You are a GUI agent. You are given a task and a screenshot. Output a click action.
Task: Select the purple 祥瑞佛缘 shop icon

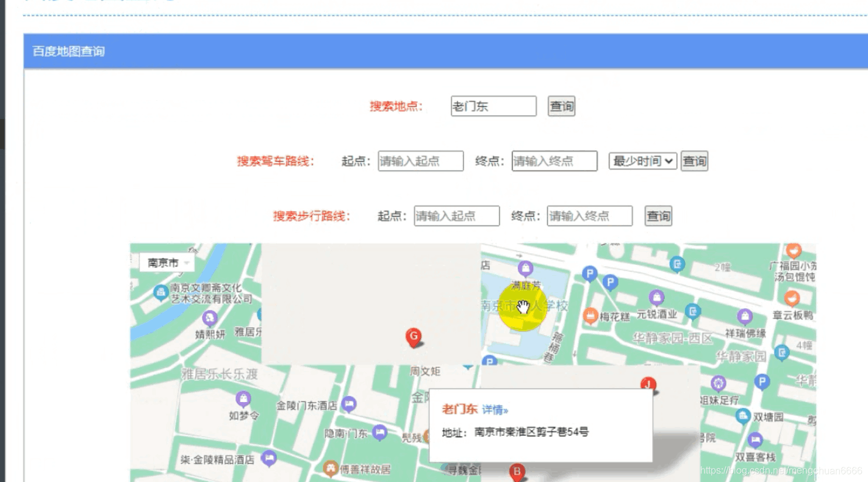[744, 316]
